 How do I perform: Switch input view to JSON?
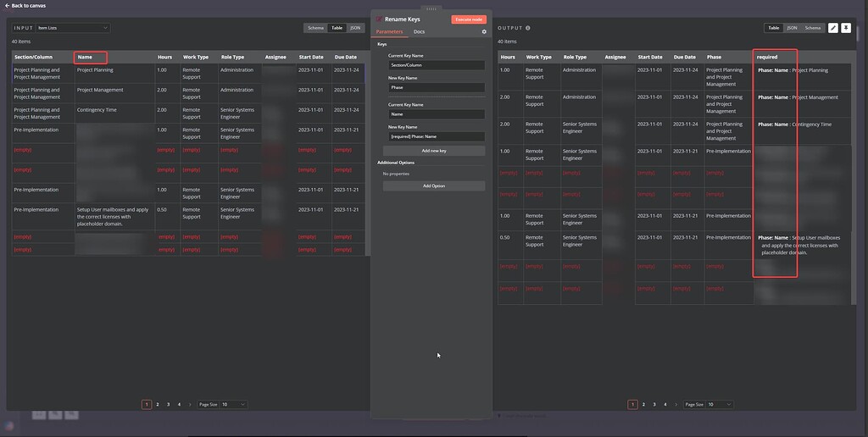(x=356, y=28)
